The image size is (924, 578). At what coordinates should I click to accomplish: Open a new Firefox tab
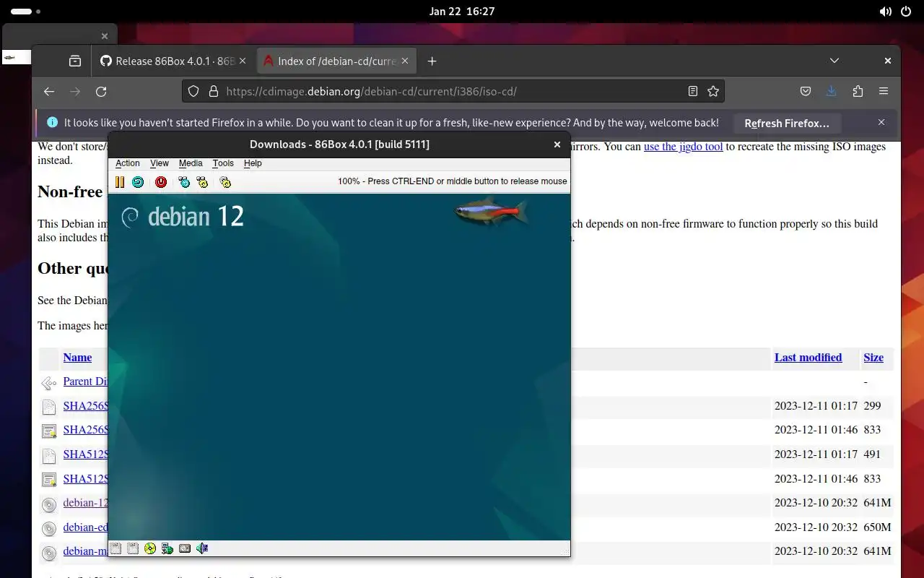[x=432, y=61]
